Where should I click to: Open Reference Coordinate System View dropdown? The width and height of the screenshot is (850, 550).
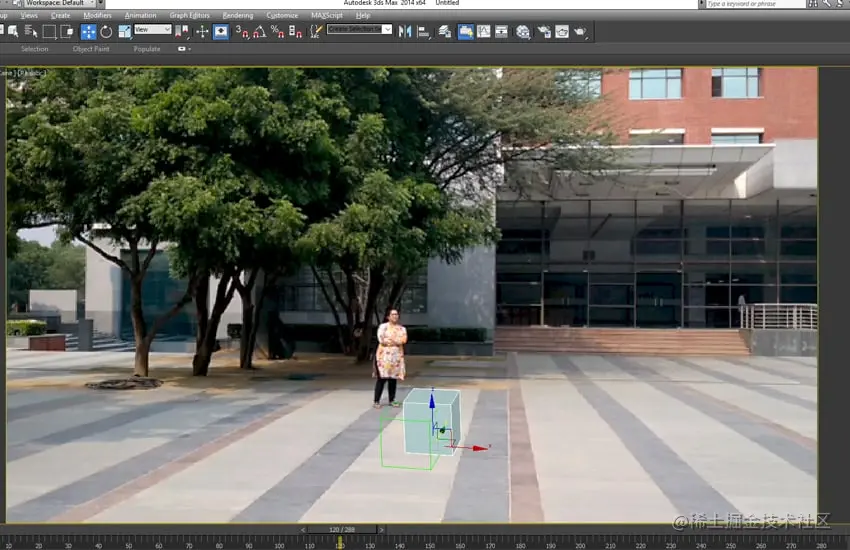[152, 29]
